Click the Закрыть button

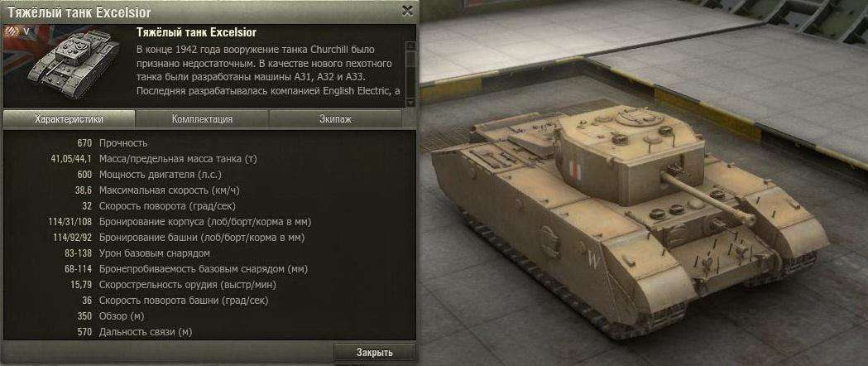pyautogui.click(x=375, y=352)
